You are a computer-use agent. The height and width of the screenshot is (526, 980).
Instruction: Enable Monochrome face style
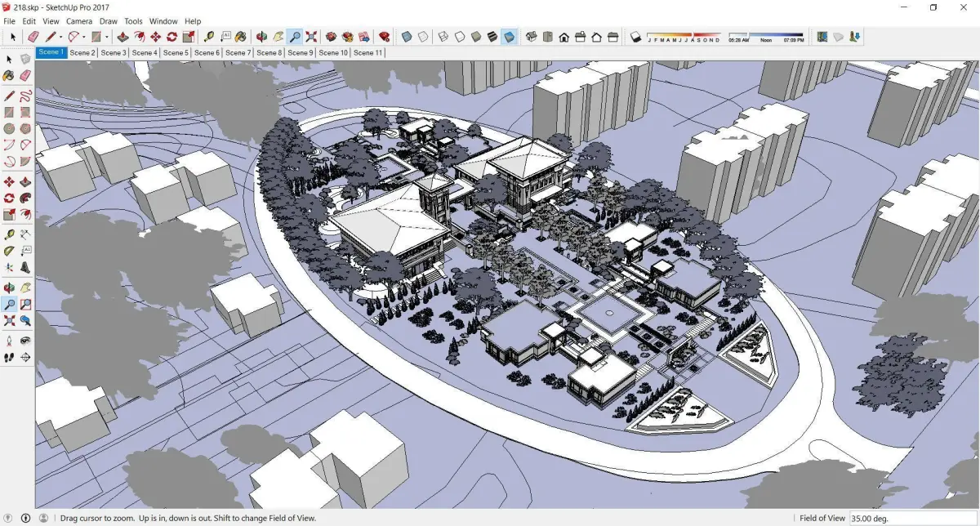click(x=509, y=37)
